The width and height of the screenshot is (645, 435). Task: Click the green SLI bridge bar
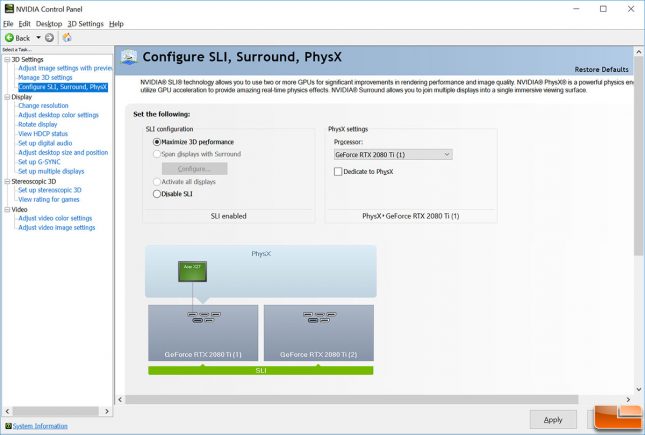pos(261,370)
